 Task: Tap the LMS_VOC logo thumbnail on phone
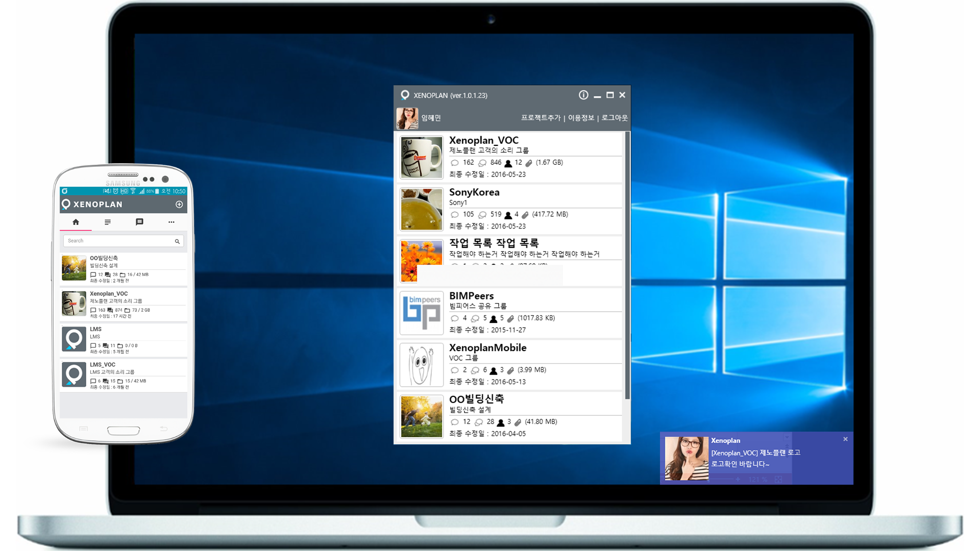[74, 374]
